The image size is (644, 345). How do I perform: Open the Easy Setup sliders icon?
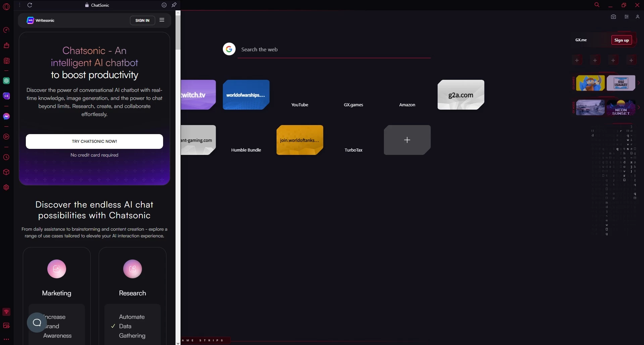[x=626, y=17]
